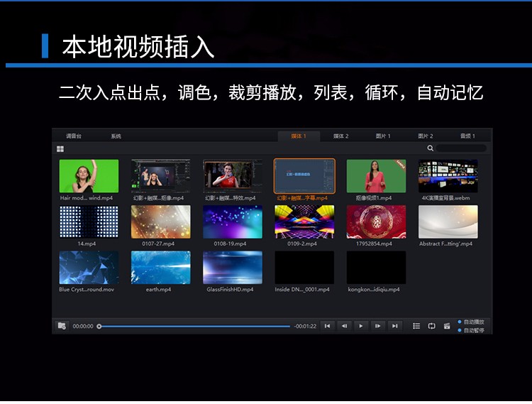The height and width of the screenshot is (404, 532).
Task: Skip to the end of the video
Action: point(395,326)
